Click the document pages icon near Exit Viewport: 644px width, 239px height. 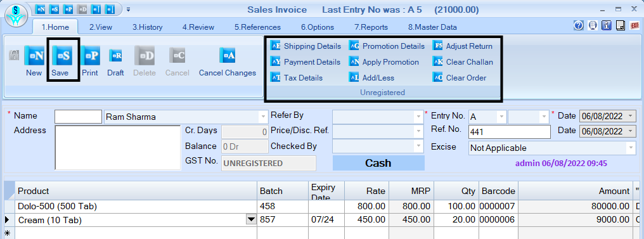pos(621,25)
